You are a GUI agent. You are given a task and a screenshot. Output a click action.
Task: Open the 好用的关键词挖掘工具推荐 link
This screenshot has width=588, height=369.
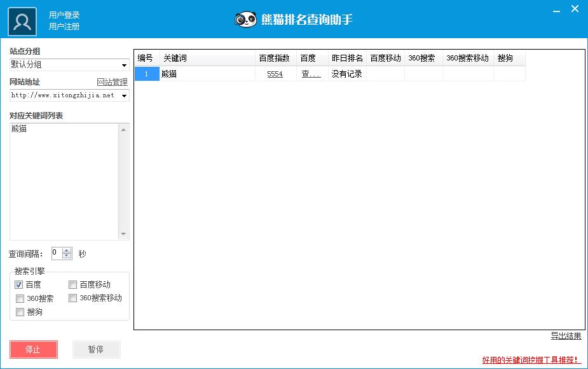pyautogui.click(x=531, y=360)
